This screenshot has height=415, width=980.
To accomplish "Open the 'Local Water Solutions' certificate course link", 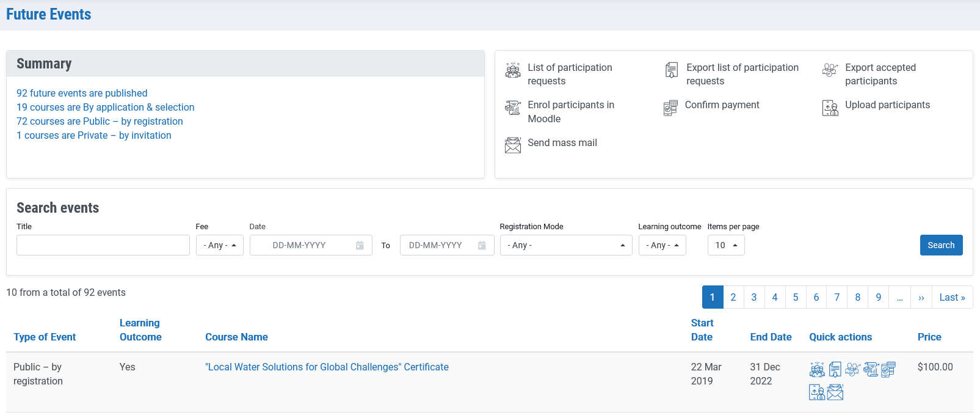I will coord(327,367).
